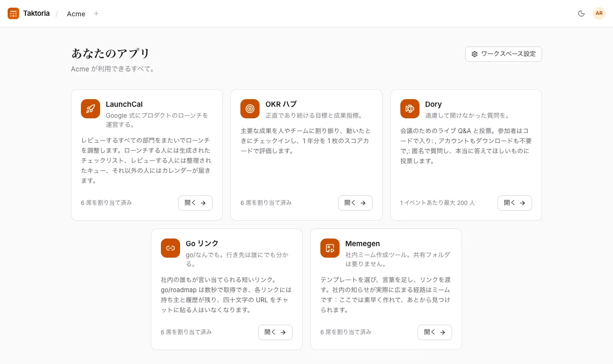Click the Taktoria logo icon

(13, 13)
